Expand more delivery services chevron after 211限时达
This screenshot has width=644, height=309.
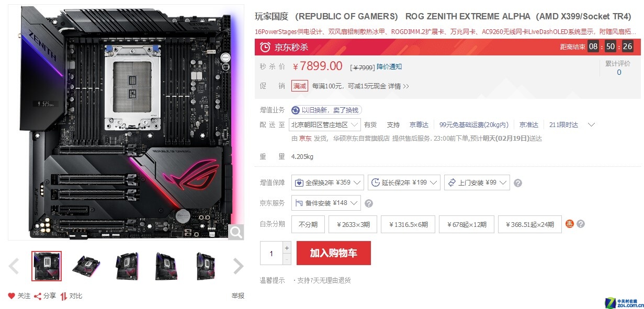click(592, 125)
